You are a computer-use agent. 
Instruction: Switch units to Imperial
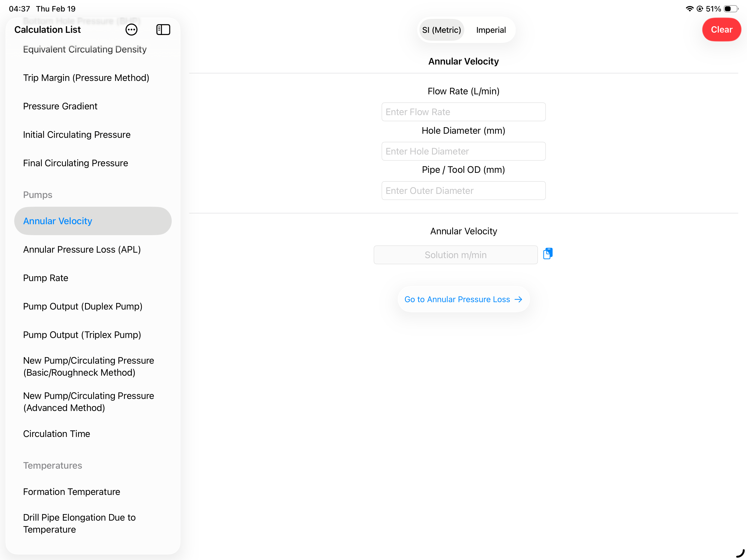click(491, 30)
